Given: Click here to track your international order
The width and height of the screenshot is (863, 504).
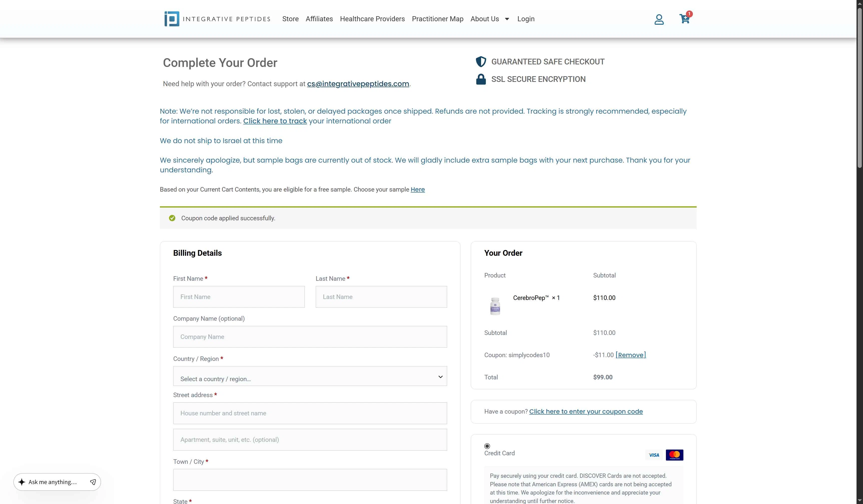Looking at the screenshot, I should click(x=275, y=121).
